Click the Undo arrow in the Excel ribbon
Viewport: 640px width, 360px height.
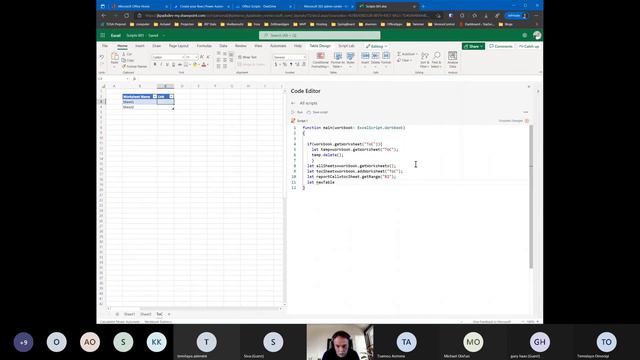tap(102, 58)
